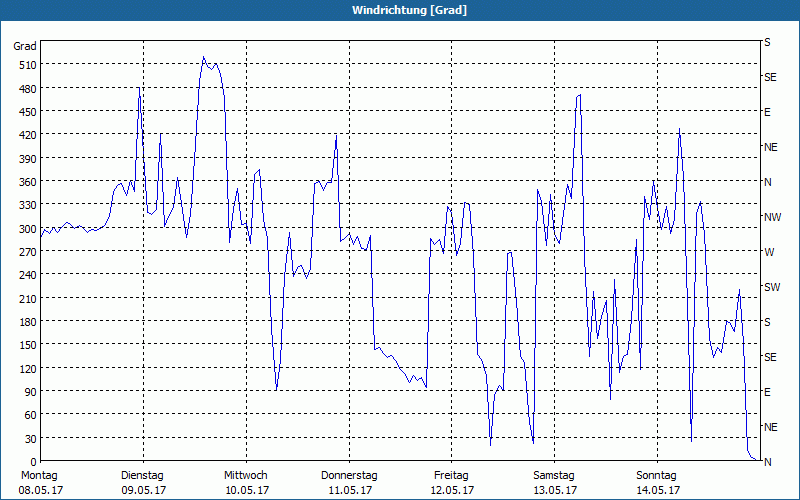This screenshot has width=800, height=500.
Task: Click the 300 y-axis tick label
Action: point(28,229)
